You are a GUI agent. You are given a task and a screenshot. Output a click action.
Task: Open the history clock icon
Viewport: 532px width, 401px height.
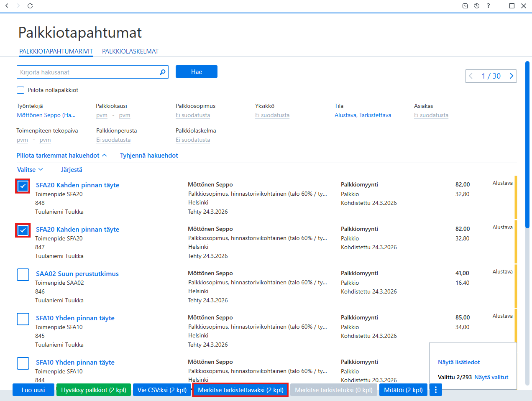point(477,6)
